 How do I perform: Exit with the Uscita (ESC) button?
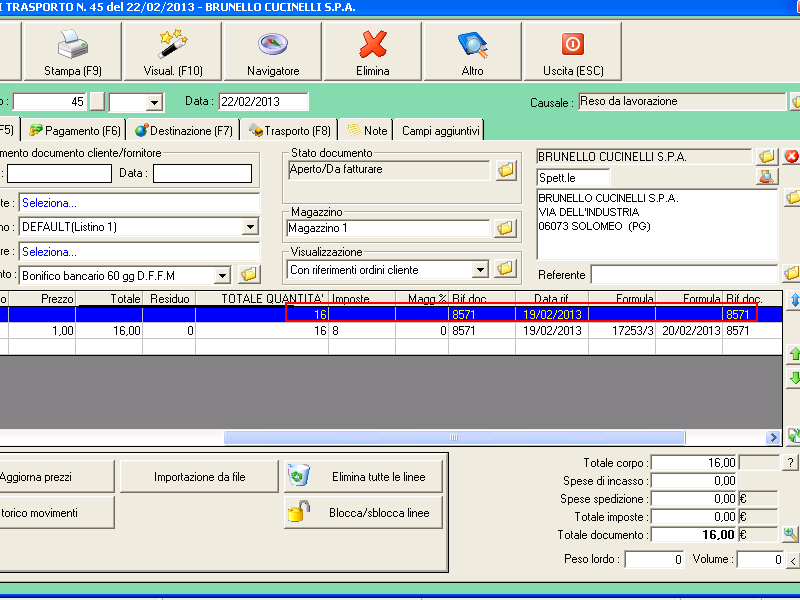(573, 51)
